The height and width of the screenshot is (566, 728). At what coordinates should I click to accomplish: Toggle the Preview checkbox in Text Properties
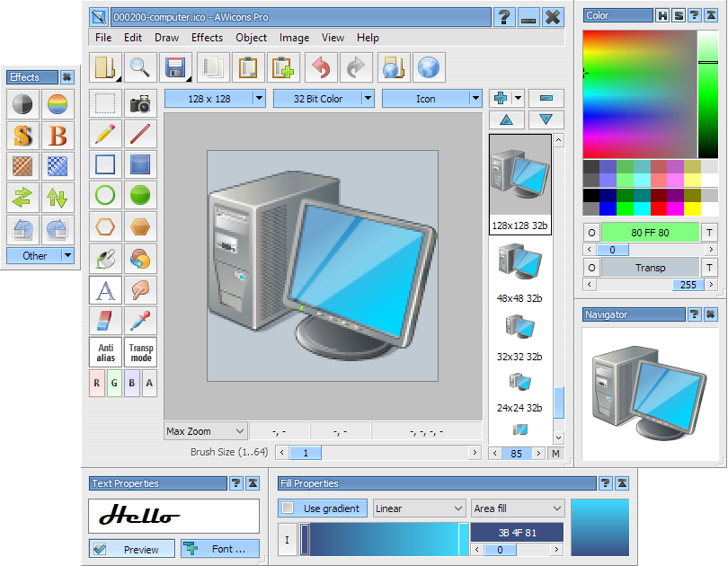click(x=100, y=549)
